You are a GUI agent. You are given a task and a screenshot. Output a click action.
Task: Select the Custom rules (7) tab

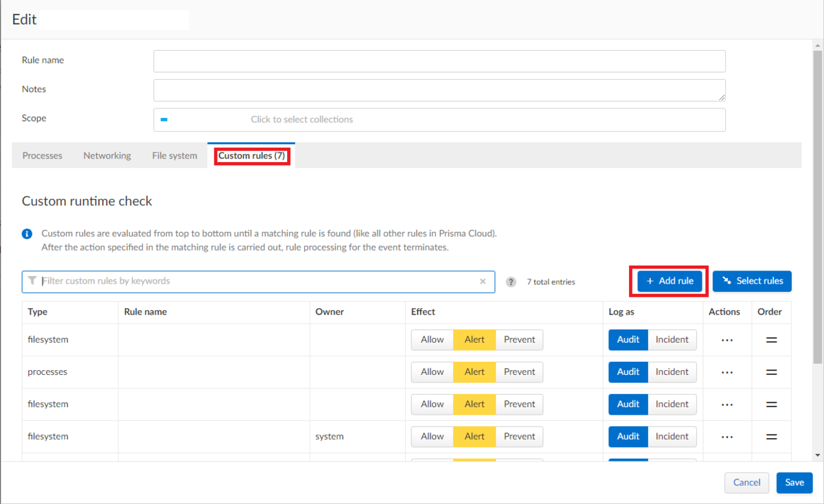tap(251, 156)
